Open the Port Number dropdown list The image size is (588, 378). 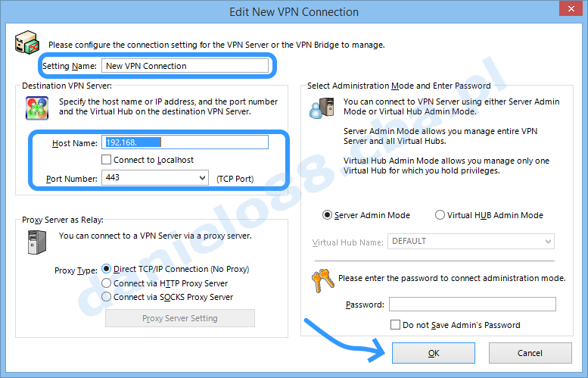click(x=203, y=177)
